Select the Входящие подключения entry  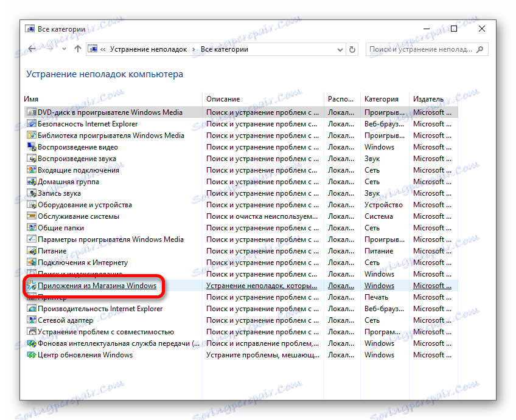[x=78, y=170]
